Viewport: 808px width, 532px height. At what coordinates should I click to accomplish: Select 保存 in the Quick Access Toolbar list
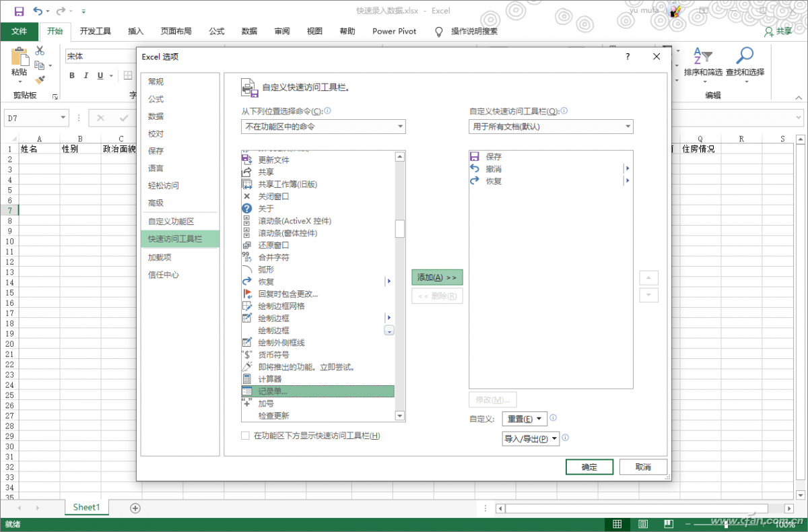[x=551, y=157]
